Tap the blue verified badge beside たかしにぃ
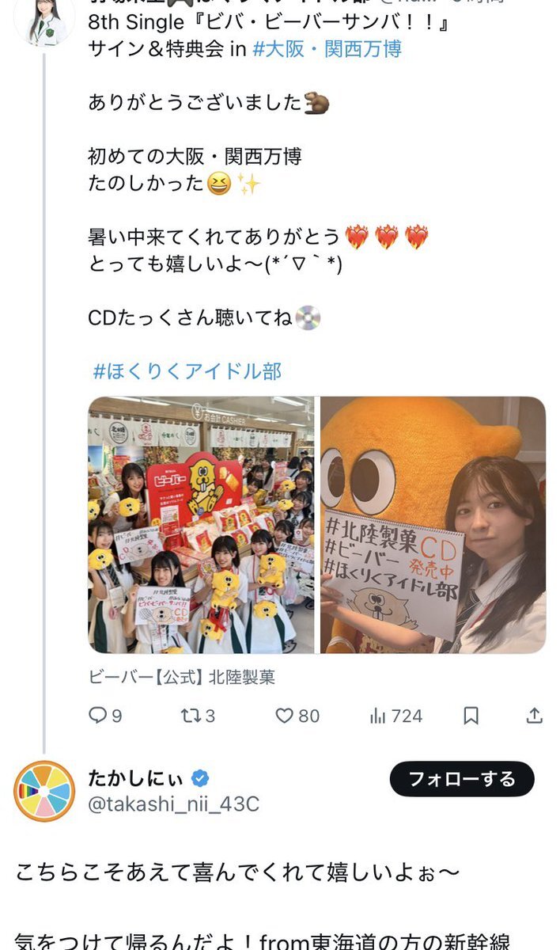560x950 pixels. [201, 777]
